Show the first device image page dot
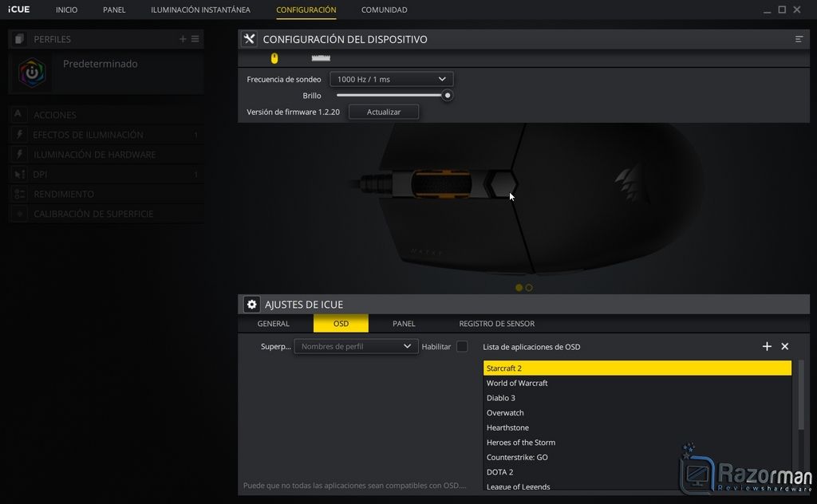The height and width of the screenshot is (504, 817). (x=519, y=287)
